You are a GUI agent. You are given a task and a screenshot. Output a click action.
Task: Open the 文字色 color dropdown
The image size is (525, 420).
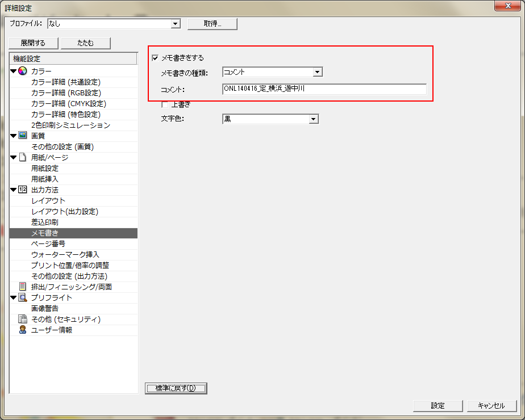click(313, 119)
